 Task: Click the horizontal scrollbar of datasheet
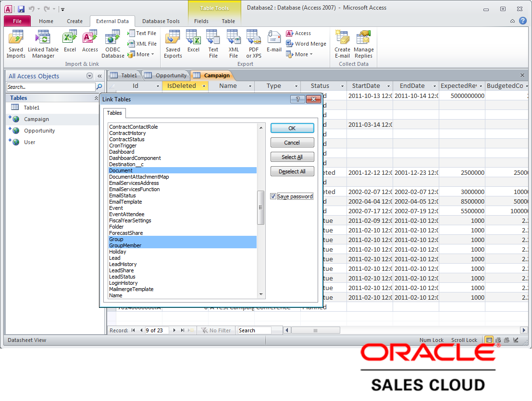pos(316,330)
